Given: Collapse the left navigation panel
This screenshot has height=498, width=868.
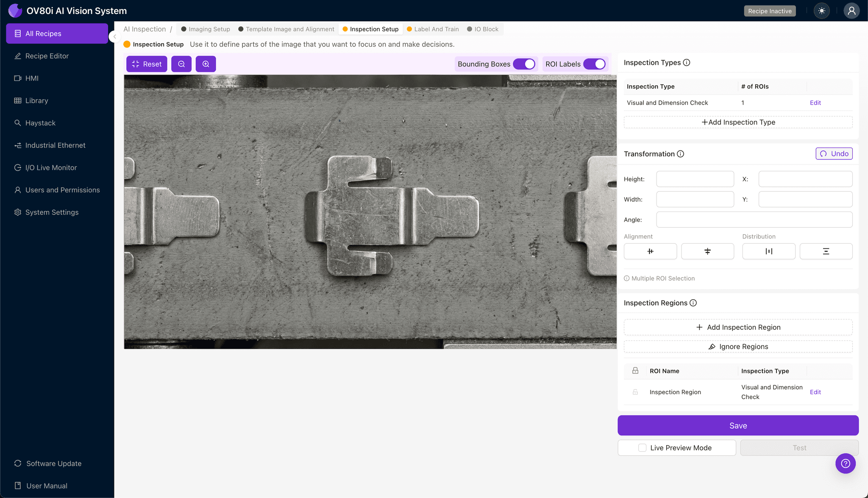Looking at the screenshot, I should pos(114,36).
